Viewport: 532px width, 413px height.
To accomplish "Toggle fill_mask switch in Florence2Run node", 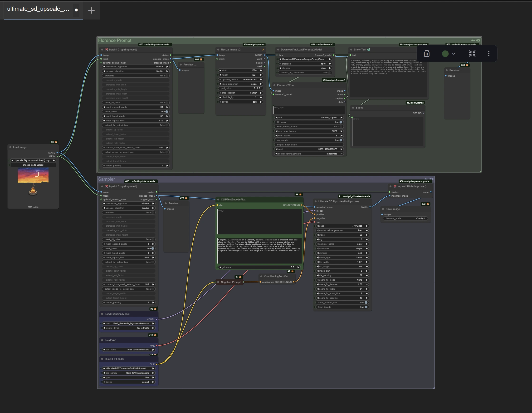I will pos(341,122).
